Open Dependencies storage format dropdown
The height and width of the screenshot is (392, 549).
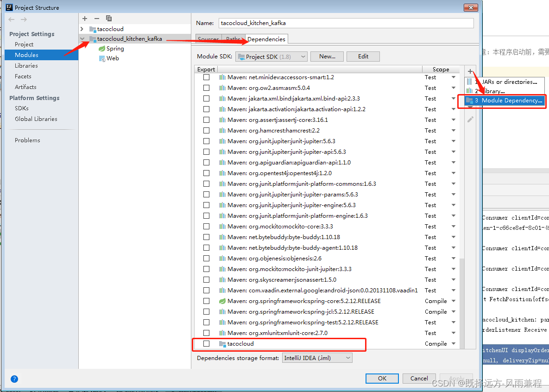317,358
